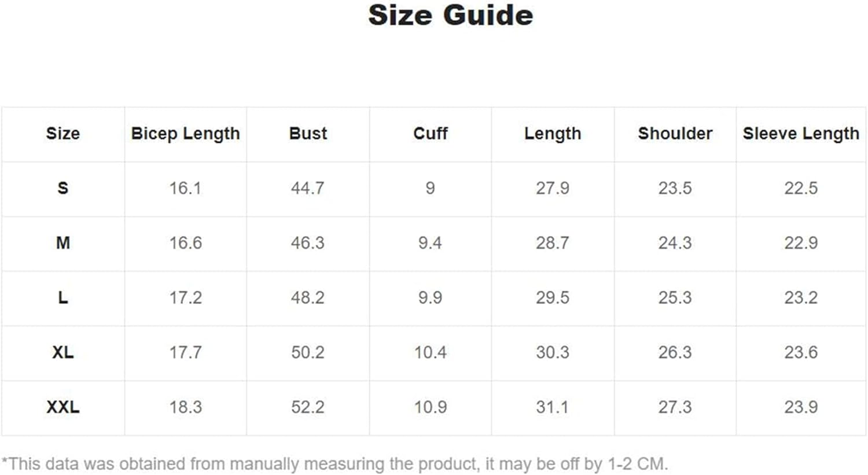Select the XXL size row label
This screenshot has width=868, height=475.
[62, 407]
